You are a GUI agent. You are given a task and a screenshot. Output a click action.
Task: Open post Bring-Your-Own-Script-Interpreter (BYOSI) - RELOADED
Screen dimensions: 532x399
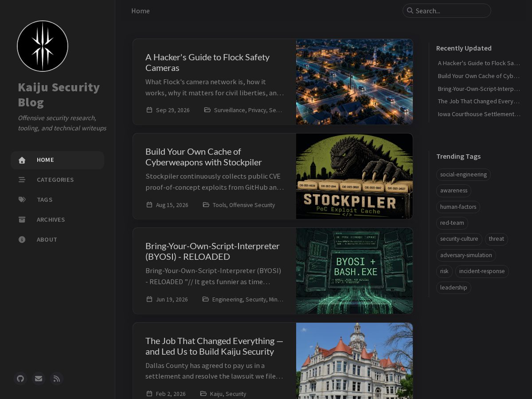pyautogui.click(x=212, y=251)
